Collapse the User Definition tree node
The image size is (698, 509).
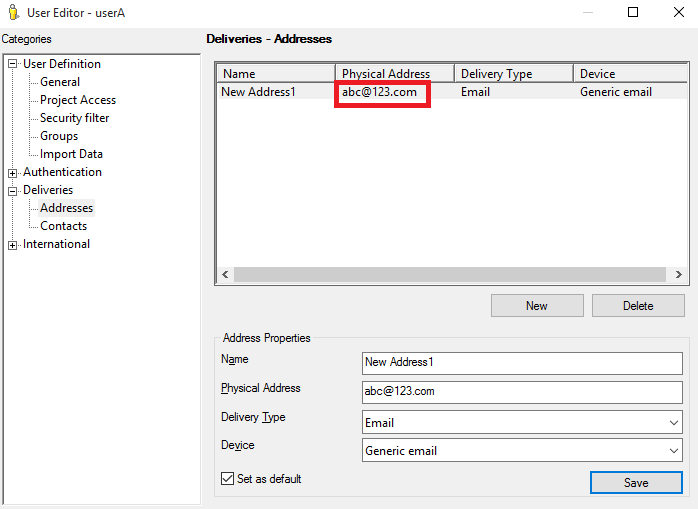pyautogui.click(x=13, y=64)
